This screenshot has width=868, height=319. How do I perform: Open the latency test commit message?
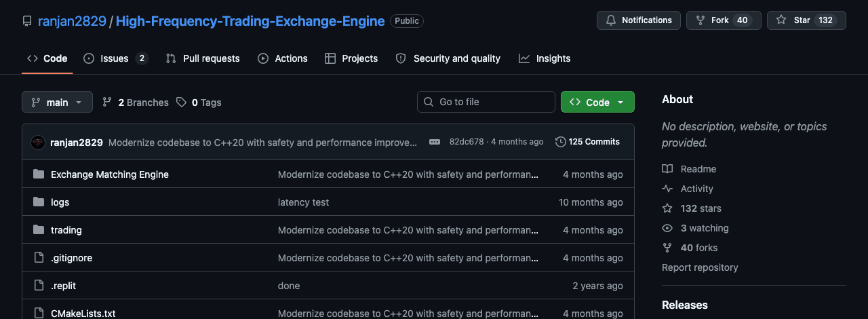(x=303, y=202)
